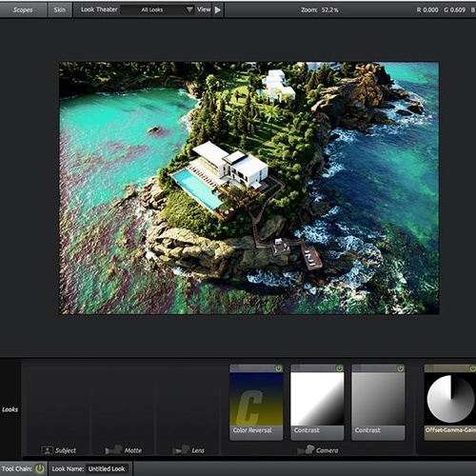Select the Subject section icon
The width and height of the screenshot is (476, 476).
[x=47, y=450]
